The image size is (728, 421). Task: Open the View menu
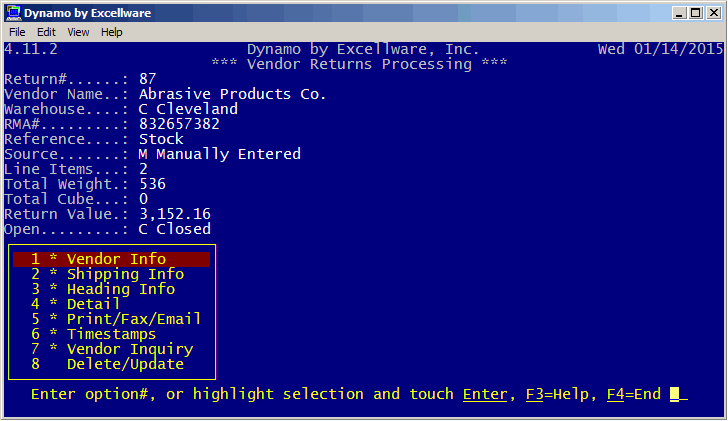pos(78,32)
